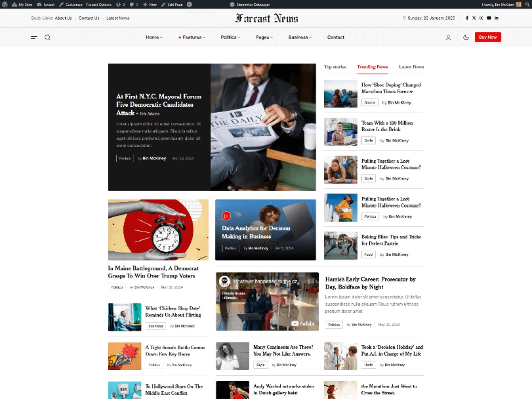This screenshot has height=399, width=532.
Task: Click the Food category tag
Action: tap(368, 254)
